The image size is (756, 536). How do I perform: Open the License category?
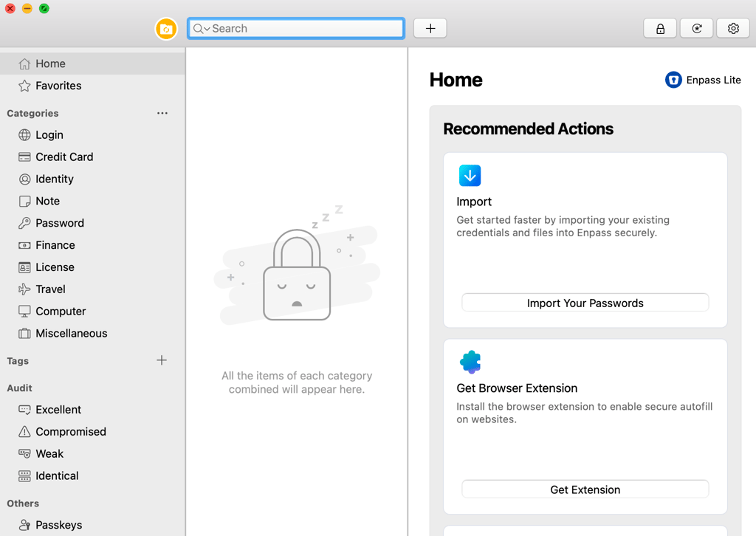92,267
